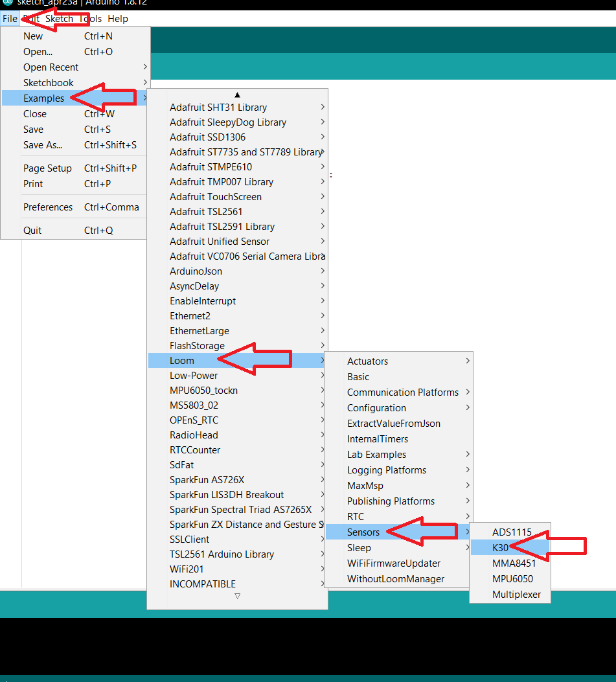The width and height of the screenshot is (616, 682).
Task: Choose Open... from the File menu
Action: point(75,52)
